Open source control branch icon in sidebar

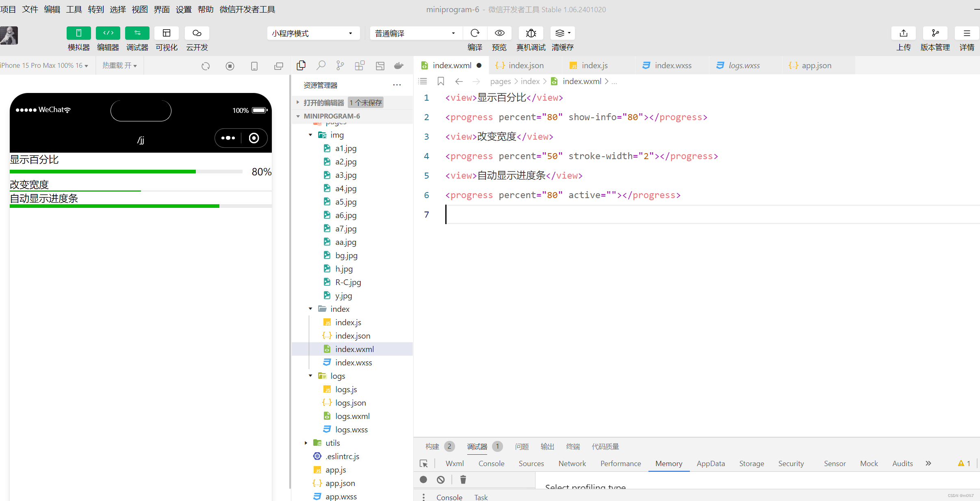tap(340, 65)
